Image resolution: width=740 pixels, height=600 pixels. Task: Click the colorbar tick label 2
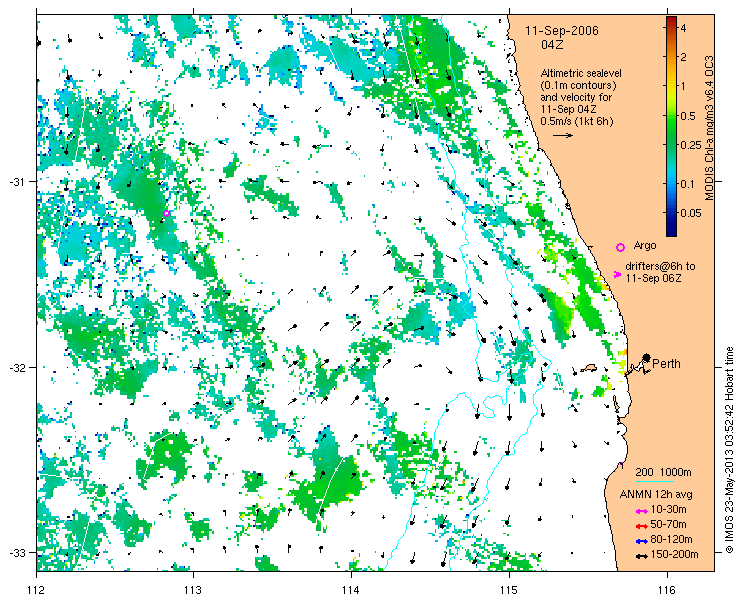tap(683, 57)
